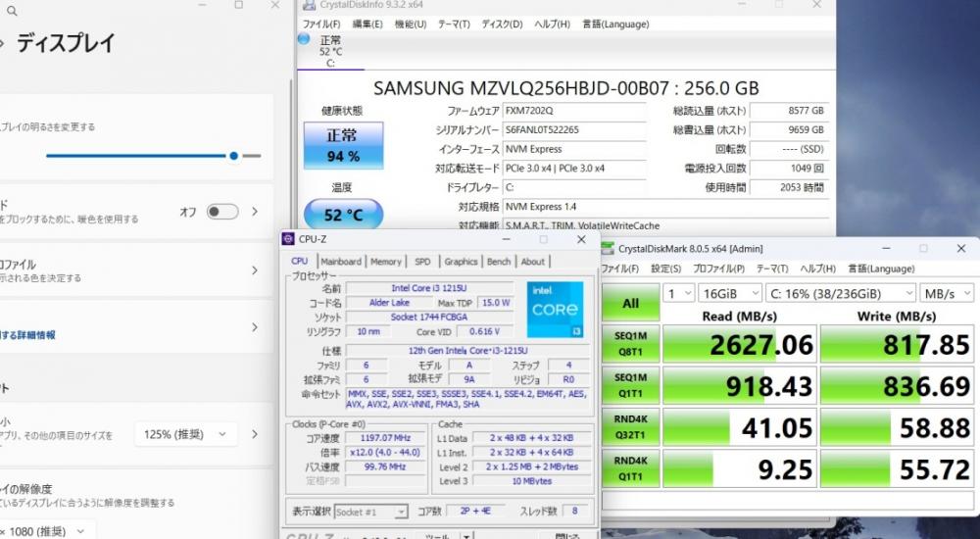Click the core speed value 1197.07 MHz
This screenshot has width=980, height=539.
[x=385, y=438]
